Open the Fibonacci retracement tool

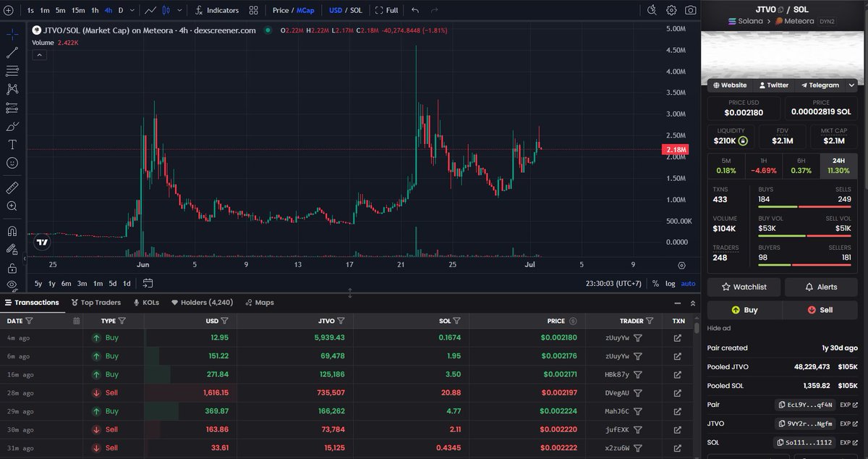(12, 71)
